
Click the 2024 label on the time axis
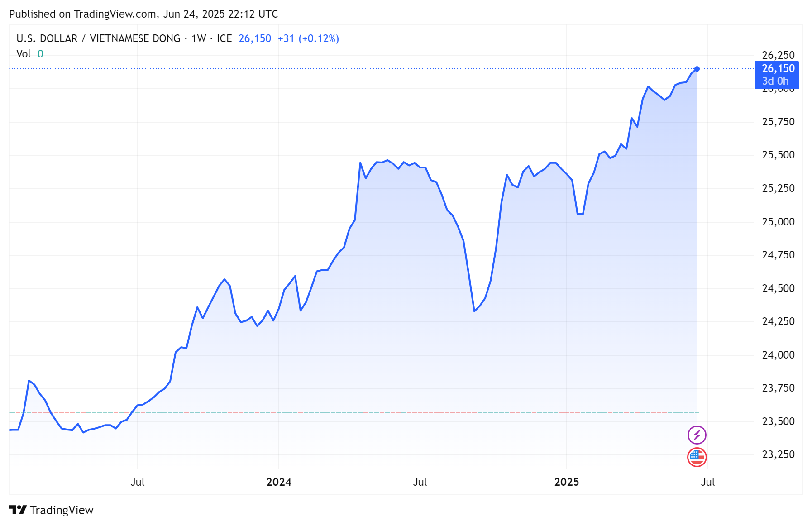pos(279,482)
